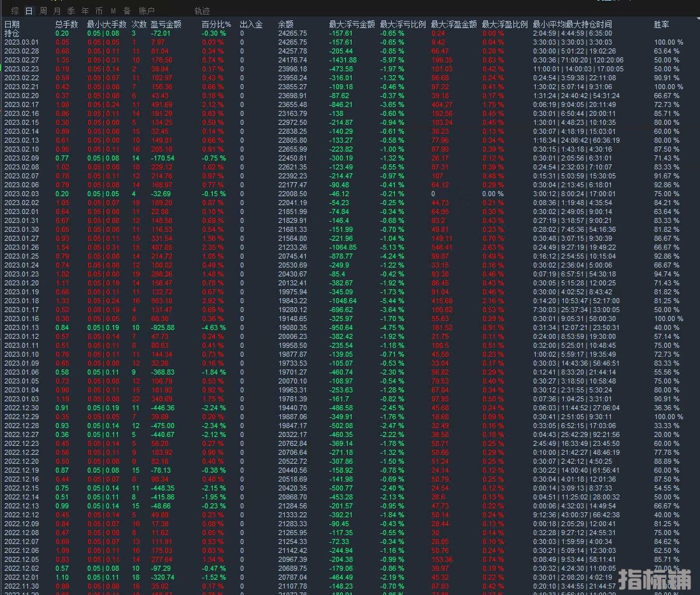This screenshot has height=595, width=700.
Task: Open the 轨迹 track tab
Action: [202, 11]
